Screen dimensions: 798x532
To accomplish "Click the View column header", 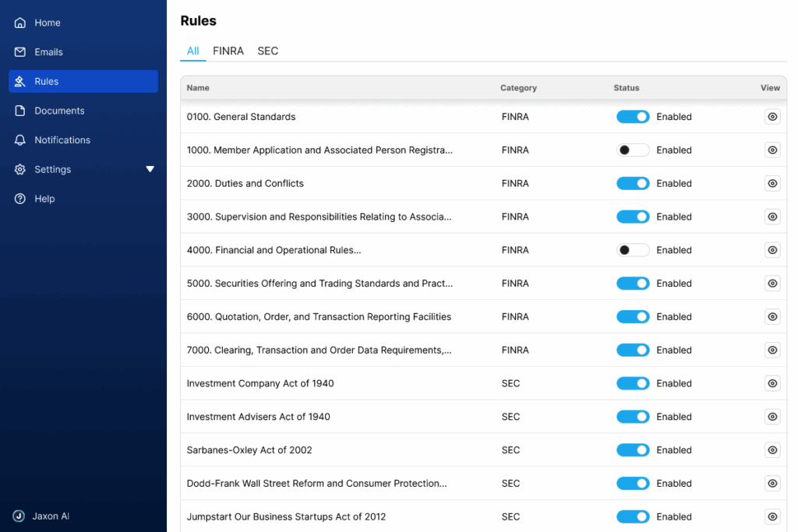I will tap(770, 88).
